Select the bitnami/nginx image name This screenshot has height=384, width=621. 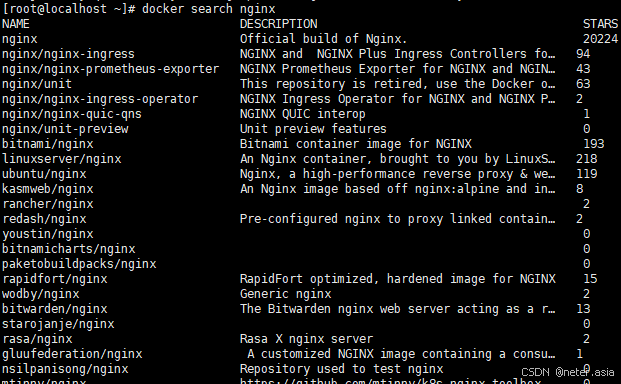48,144
